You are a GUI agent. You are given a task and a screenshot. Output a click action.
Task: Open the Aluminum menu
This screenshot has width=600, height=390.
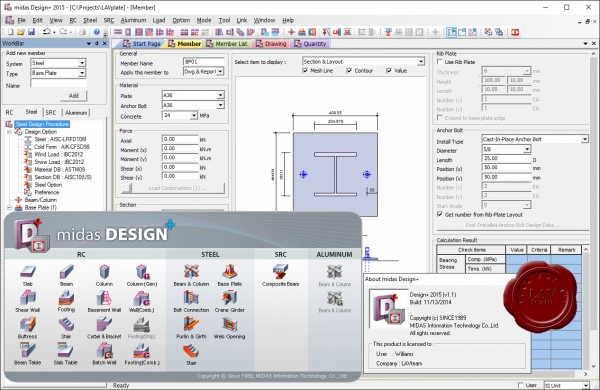pos(133,20)
